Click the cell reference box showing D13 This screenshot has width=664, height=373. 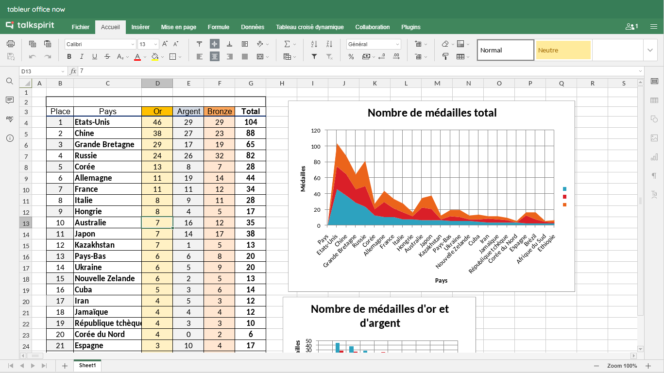point(43,72)
